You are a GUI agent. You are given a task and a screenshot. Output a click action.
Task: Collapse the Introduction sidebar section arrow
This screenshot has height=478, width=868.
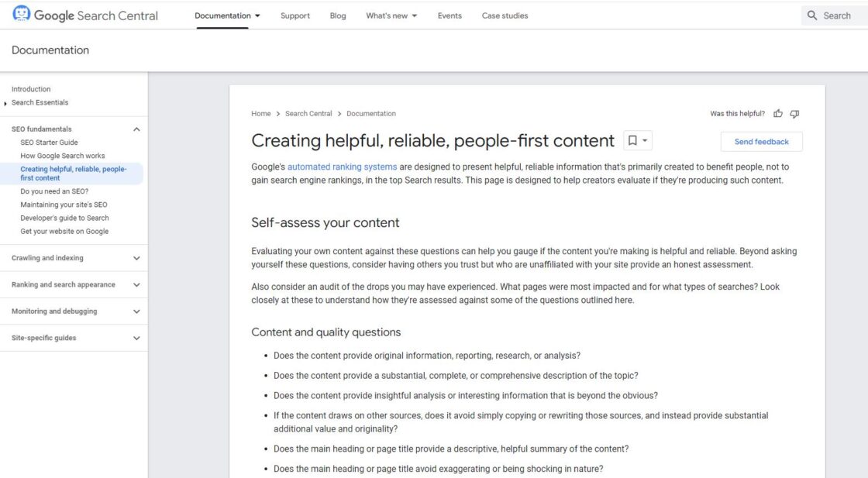6,101
